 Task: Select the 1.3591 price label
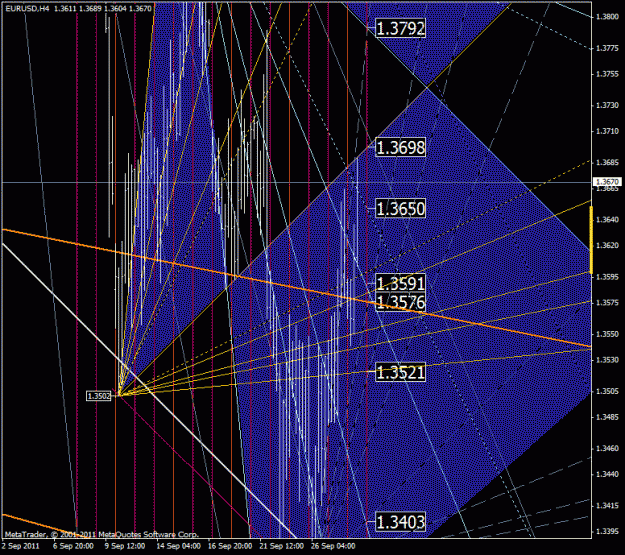[401, 283]
